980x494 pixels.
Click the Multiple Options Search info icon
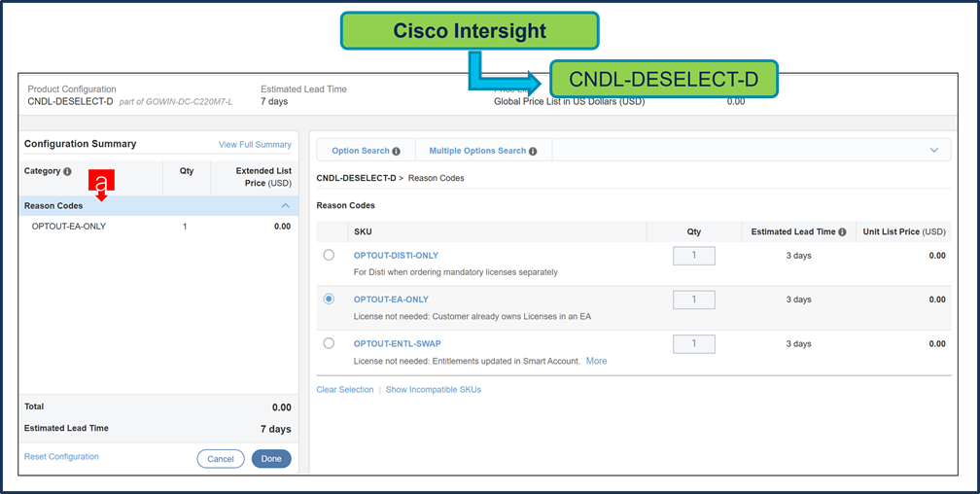click(533, 152)
